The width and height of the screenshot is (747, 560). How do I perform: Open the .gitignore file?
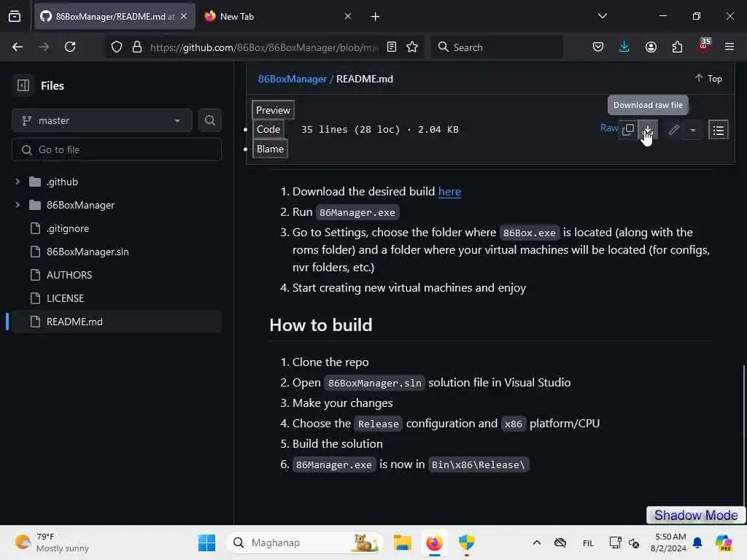click(68, 228)
